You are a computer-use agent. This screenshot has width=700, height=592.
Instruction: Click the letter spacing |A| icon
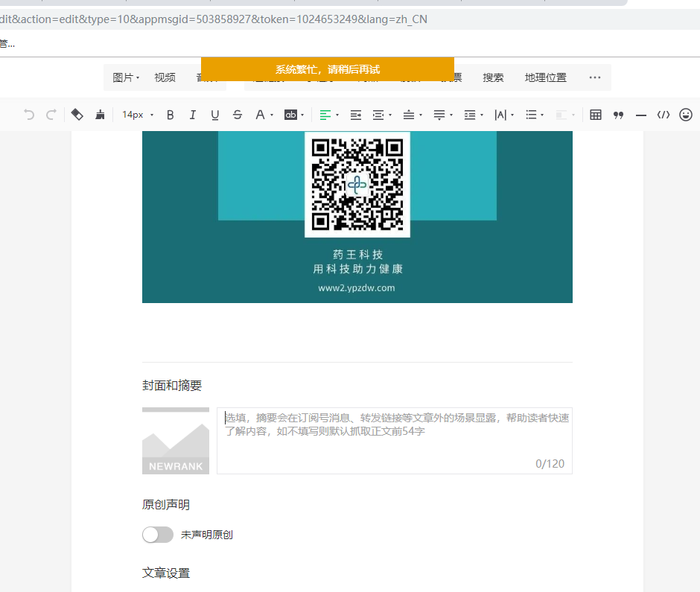pos(500,115)
